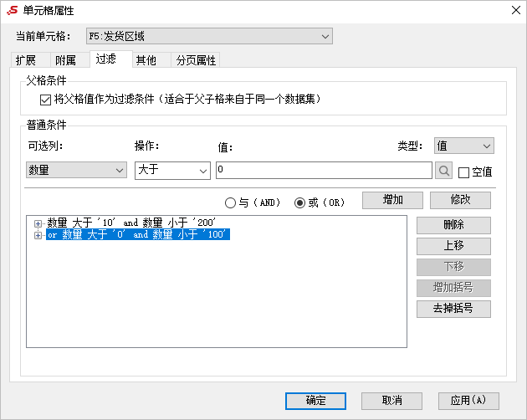Open the 其他 tab
This screenshot has height=420, width=527.
coord(151,60)
